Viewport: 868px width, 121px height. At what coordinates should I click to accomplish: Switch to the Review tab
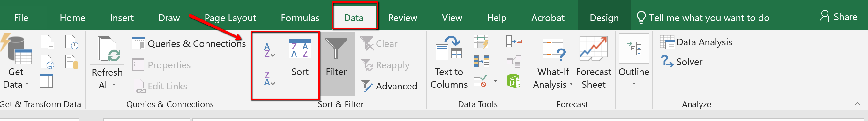[x=402, y=18]
